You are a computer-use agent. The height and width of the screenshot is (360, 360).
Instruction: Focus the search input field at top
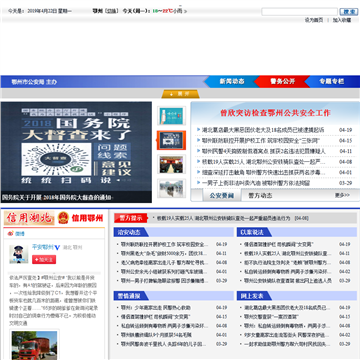[299, 12]
